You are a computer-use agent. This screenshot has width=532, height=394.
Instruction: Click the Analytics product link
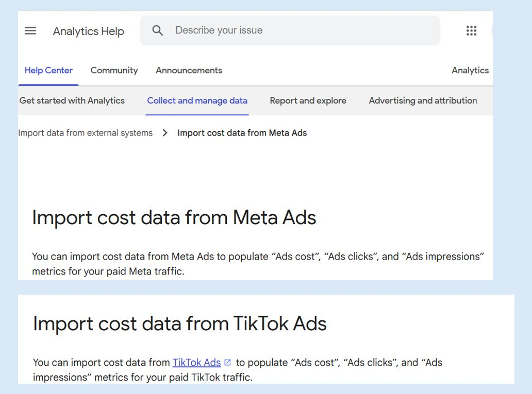tap(470, 71)
